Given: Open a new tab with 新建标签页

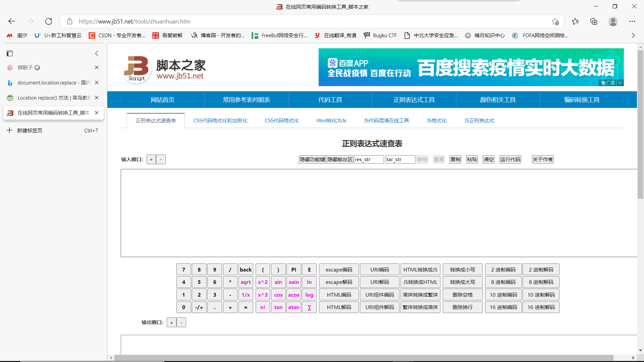Looking at the screenshot, I should (53, 130).
